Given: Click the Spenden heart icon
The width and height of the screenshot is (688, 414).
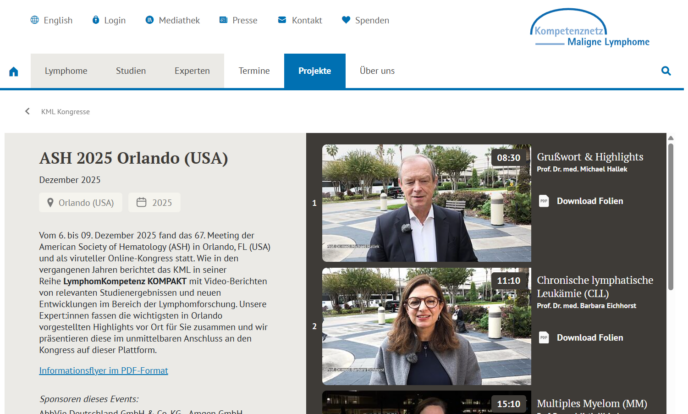Looking at the screenshot, I should [x=346, y=20].
